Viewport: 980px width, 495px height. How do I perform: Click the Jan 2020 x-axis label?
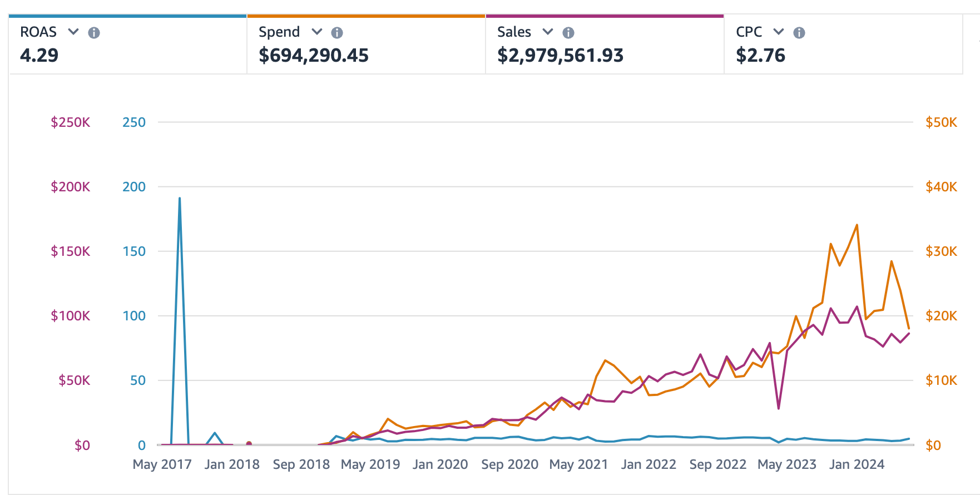pos(440,464)
